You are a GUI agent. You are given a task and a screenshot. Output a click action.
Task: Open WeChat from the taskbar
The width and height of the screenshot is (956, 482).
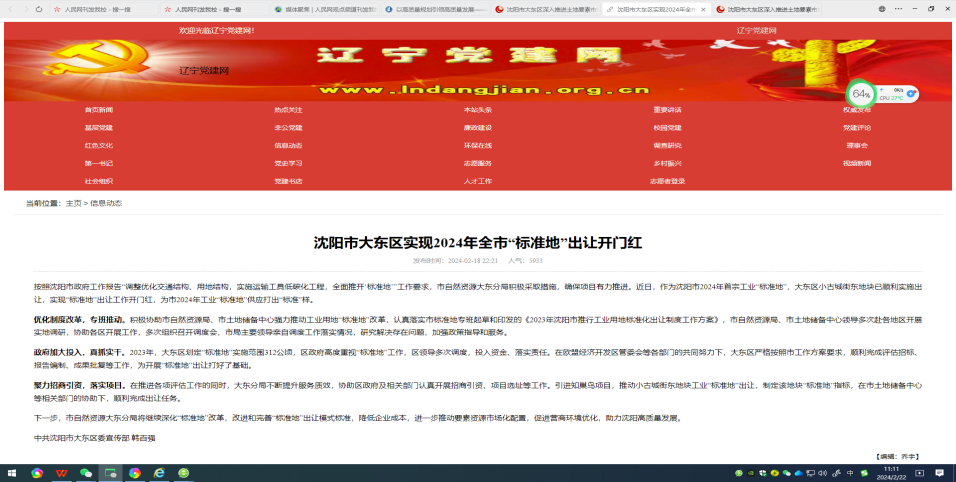click(86, 472)
